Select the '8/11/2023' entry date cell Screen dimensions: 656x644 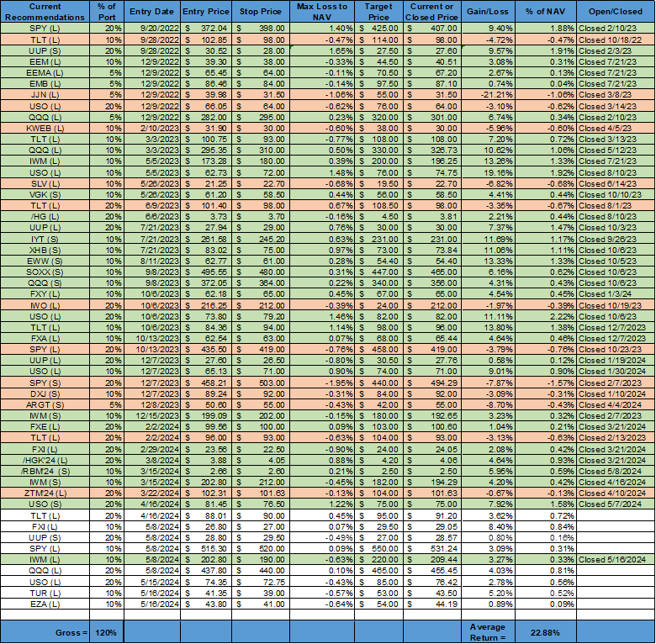tap(152, 261)
